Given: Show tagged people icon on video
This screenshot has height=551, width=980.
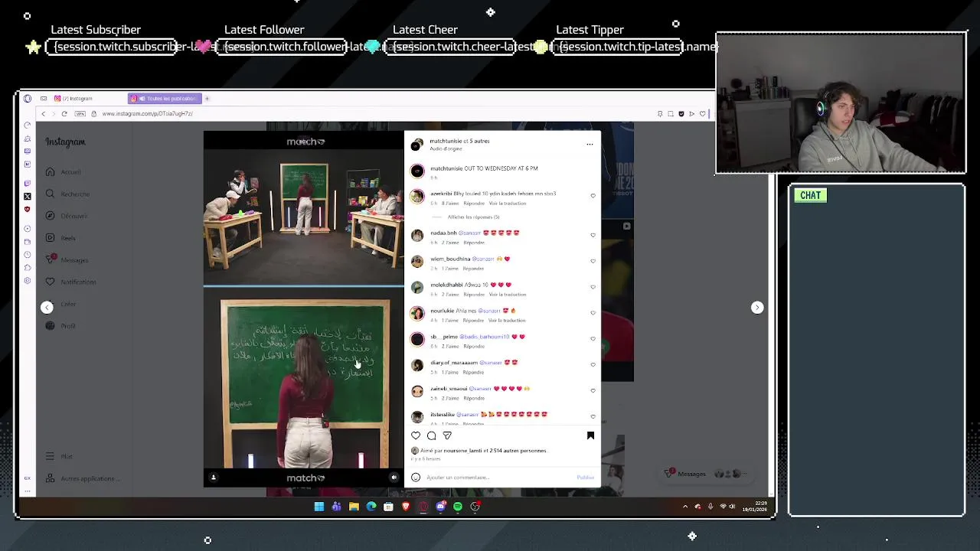Looking at the screenshot, I should tap(214, 478).
